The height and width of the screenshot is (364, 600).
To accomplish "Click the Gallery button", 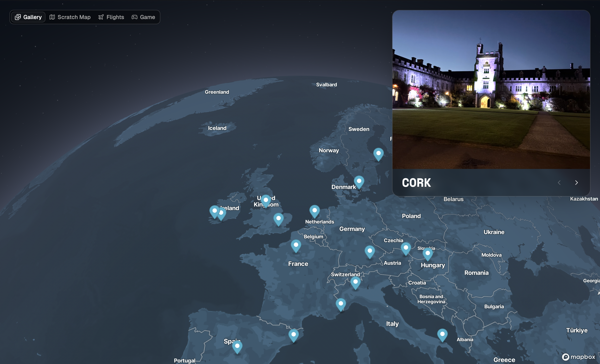I will pyautogui.click(x=28, y=17).
